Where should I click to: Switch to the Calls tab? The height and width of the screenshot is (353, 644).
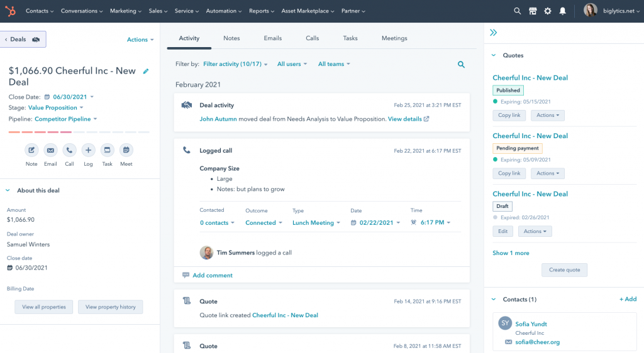312,38
